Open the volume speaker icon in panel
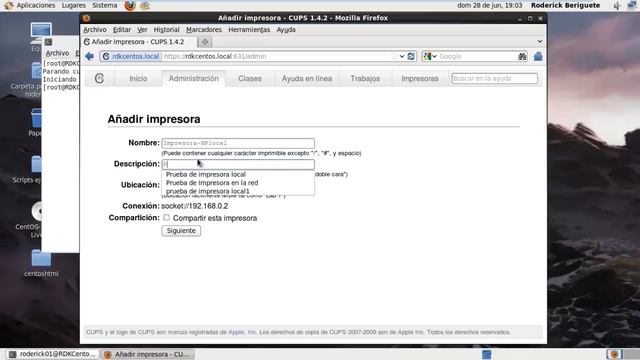 click(616, 6)
